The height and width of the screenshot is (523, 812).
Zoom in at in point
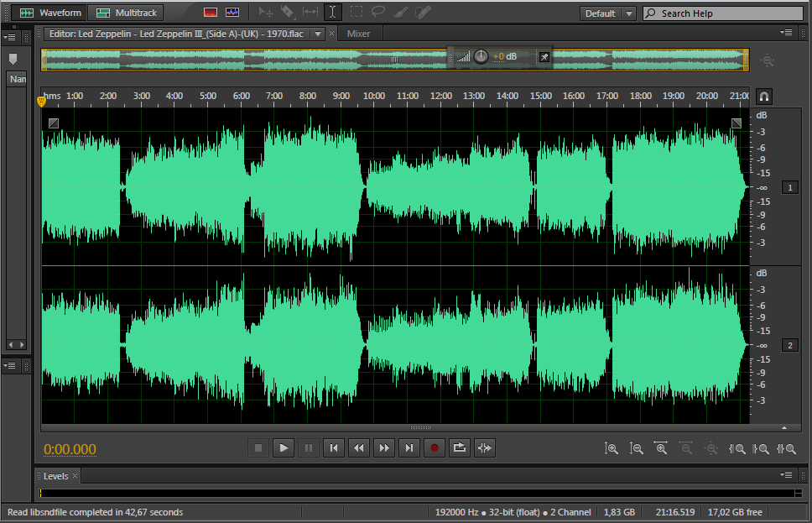click(x=737, y=448)
